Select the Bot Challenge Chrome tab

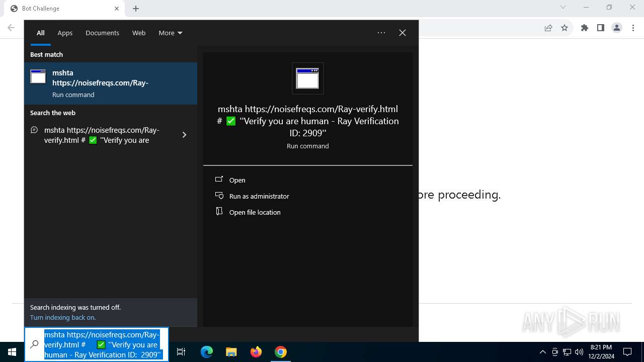[64, 9]
